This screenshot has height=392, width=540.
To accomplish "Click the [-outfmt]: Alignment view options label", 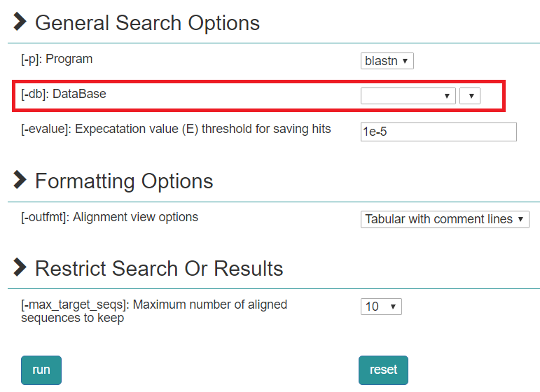I will (110, 217).
